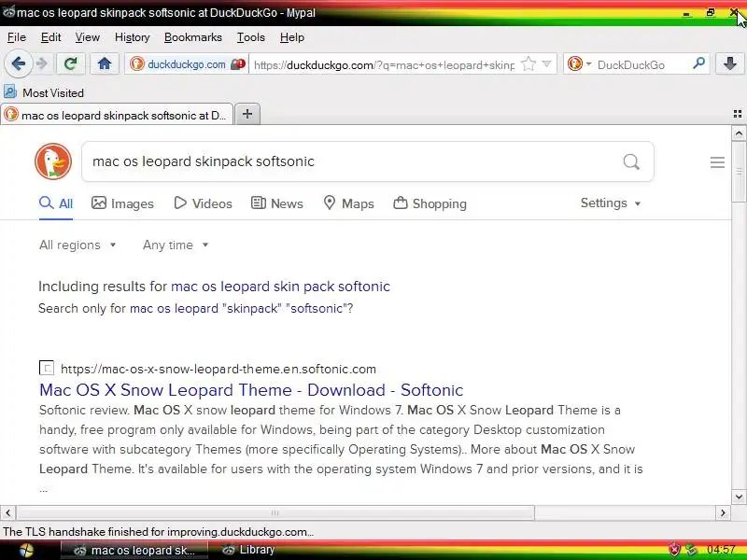Open the URL bar history dropdown arrow
Viewport: 747px width, 560px height.
pyautogui.click(x=547, y=63)
